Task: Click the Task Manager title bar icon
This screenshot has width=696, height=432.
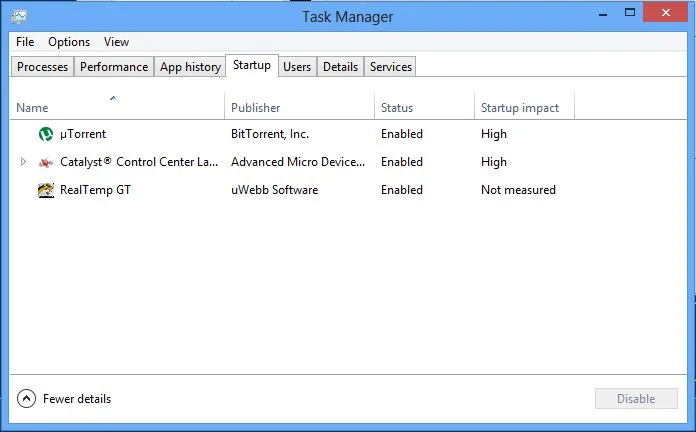Action: [19, 17]
